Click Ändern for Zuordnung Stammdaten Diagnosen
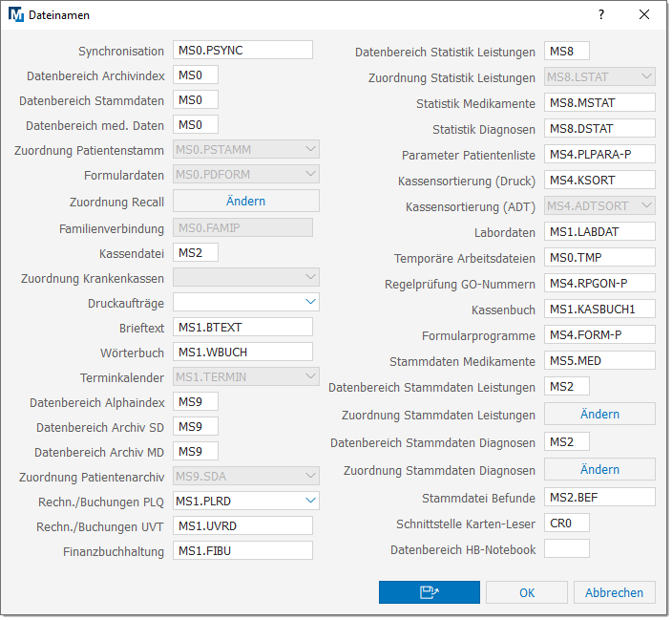 [x=599, y=470]
